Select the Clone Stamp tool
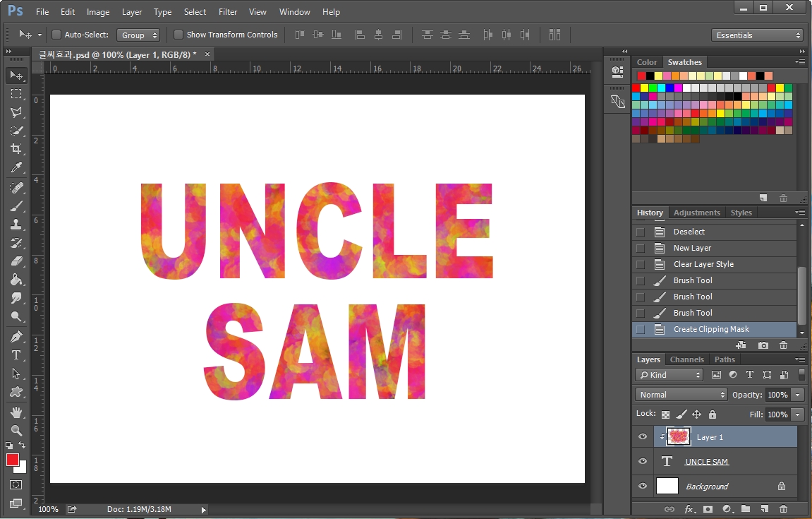Screen dimensions: 812x519 click(x=16, y=224)
